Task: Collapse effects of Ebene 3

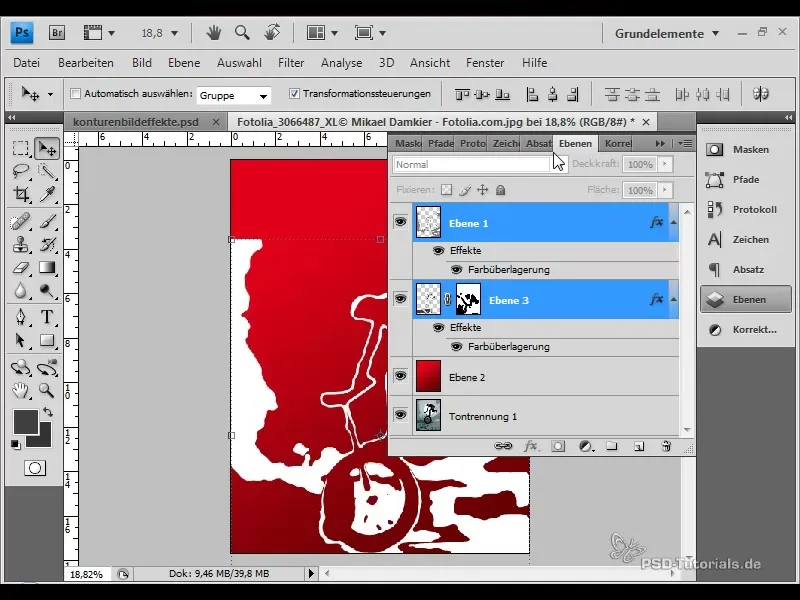Action: click(673, 299)
